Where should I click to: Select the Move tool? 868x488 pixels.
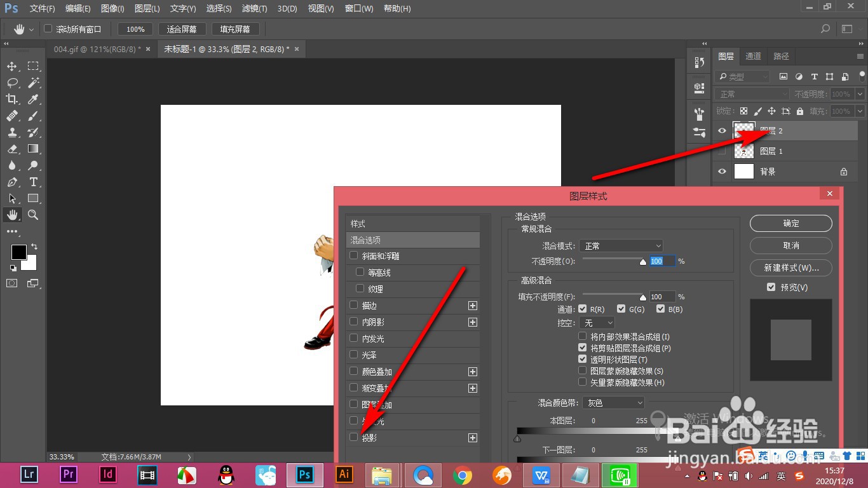pyautogui.click(x=12, y=66)
